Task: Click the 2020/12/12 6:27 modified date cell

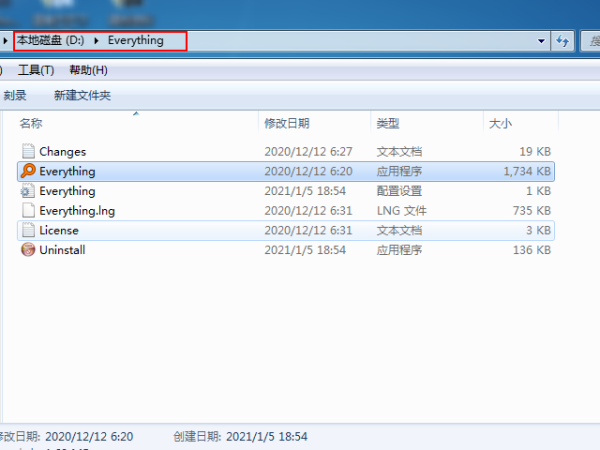Action: click(x=308, y=152)
